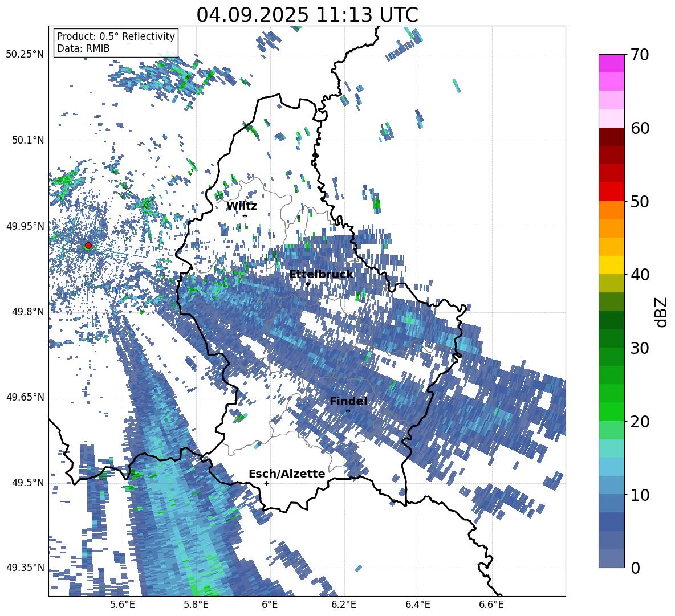This screenshot has width=675, height=616.
Task: Click the colorbar label 0
Action: pos(635,568)
